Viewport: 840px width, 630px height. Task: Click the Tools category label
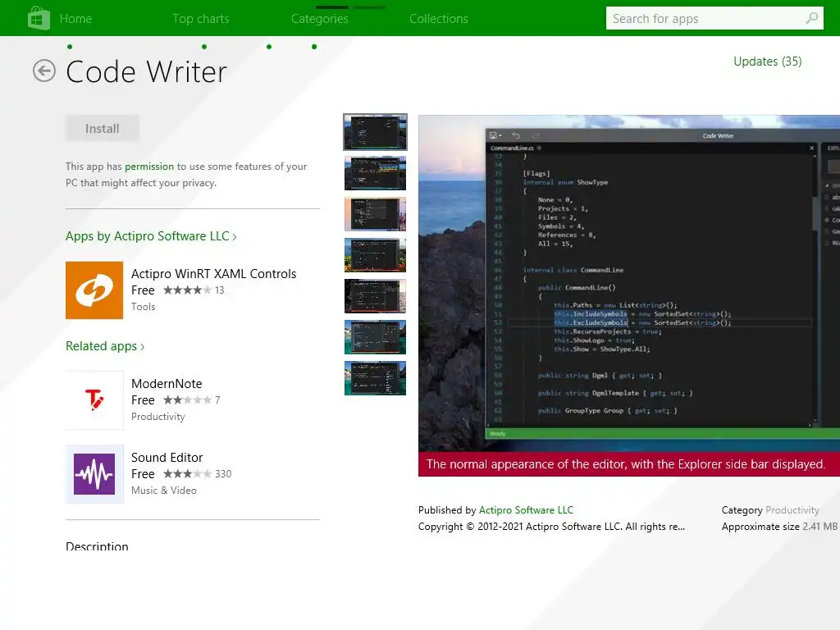coord(143,307)
